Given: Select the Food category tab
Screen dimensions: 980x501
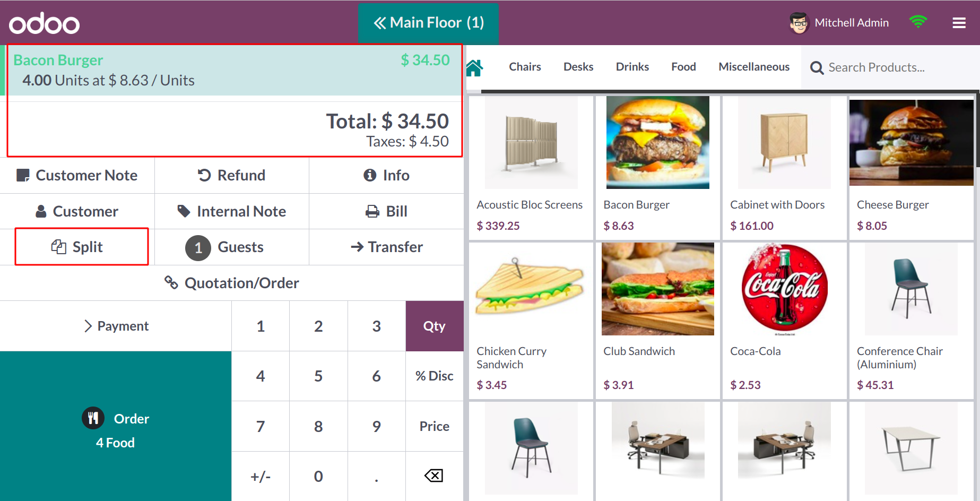Looking at the screenshot, I should tap(683, 67).
